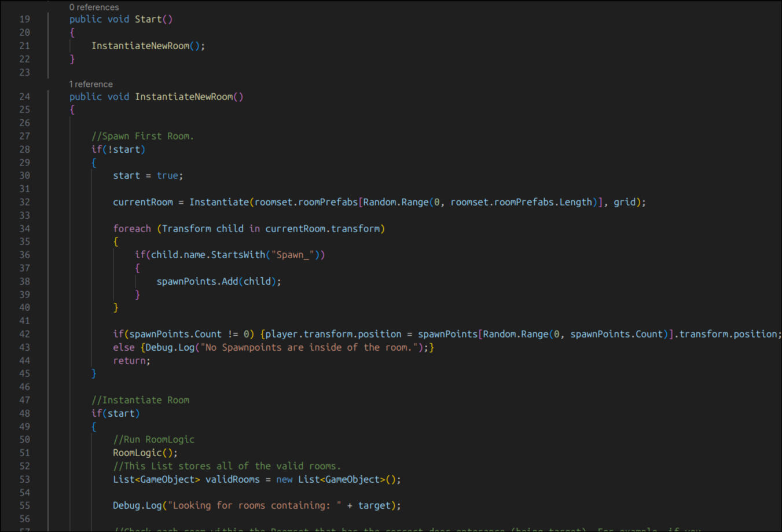Click line number 32 in the gutter
This screenshot has height=532, width=782.
click(24, 202)
